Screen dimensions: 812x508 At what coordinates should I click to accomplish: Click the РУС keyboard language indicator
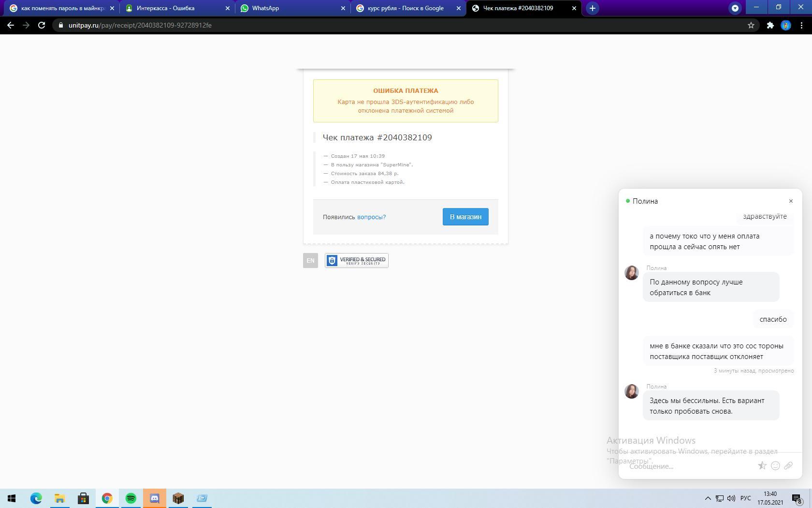tap(745, 498)
